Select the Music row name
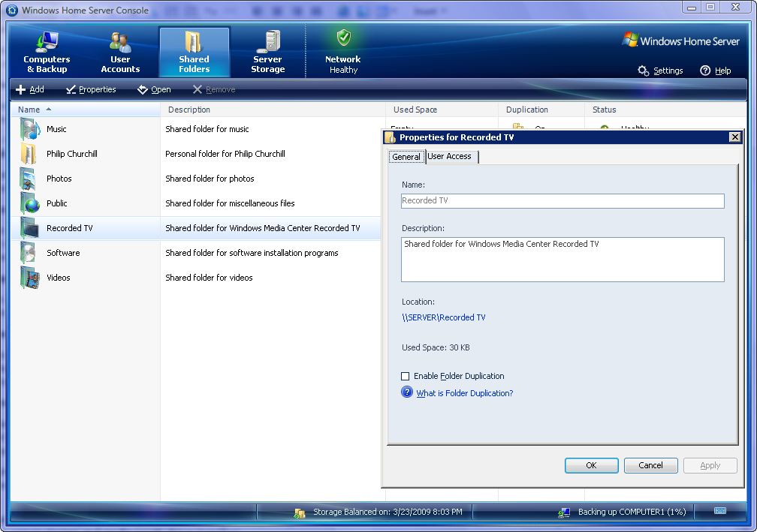The width and height of the screenshot is (757, 532). (56, 129)
